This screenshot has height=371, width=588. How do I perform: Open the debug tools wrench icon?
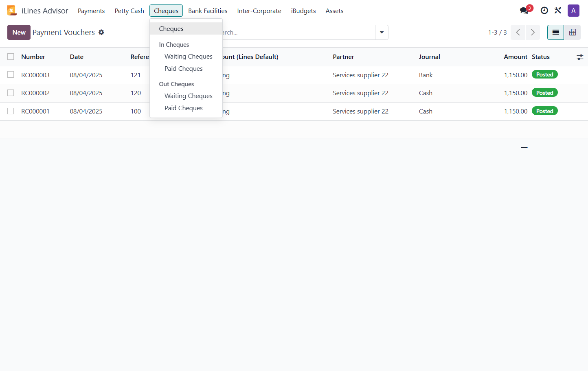(x=558, y=11)
